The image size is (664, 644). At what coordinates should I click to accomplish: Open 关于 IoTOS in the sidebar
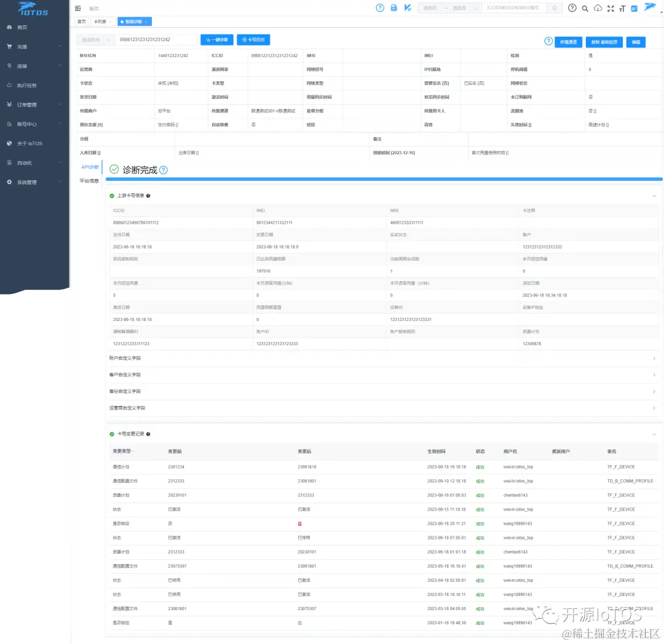30,144
